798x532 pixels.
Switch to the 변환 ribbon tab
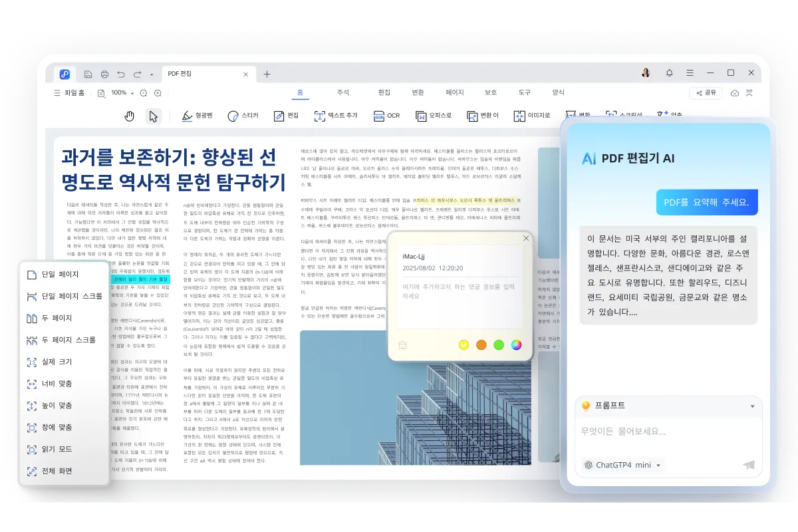(x=418, y=92)
